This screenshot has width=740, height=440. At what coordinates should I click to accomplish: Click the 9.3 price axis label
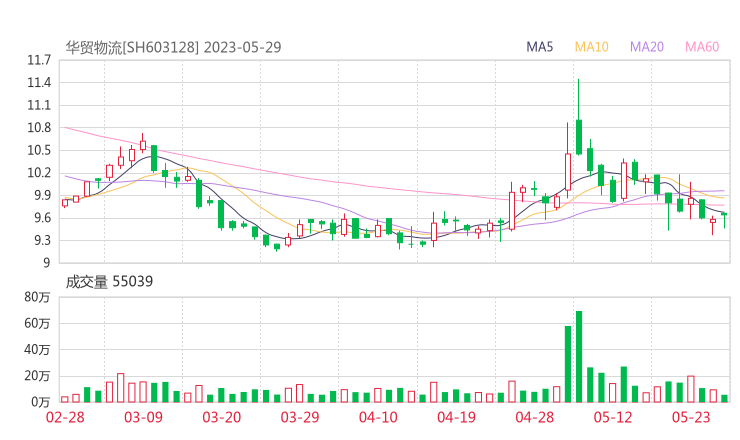pos(41,241)
